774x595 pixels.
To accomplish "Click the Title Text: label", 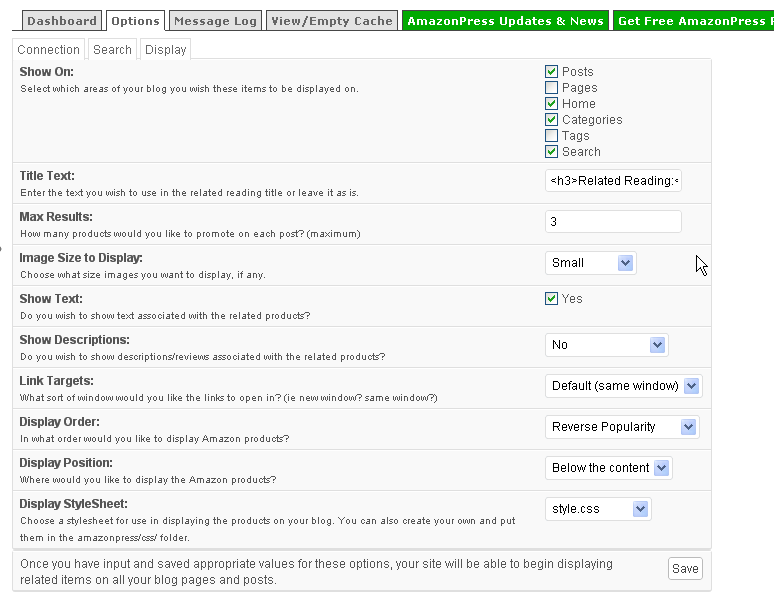I will (x=47, y=176).
